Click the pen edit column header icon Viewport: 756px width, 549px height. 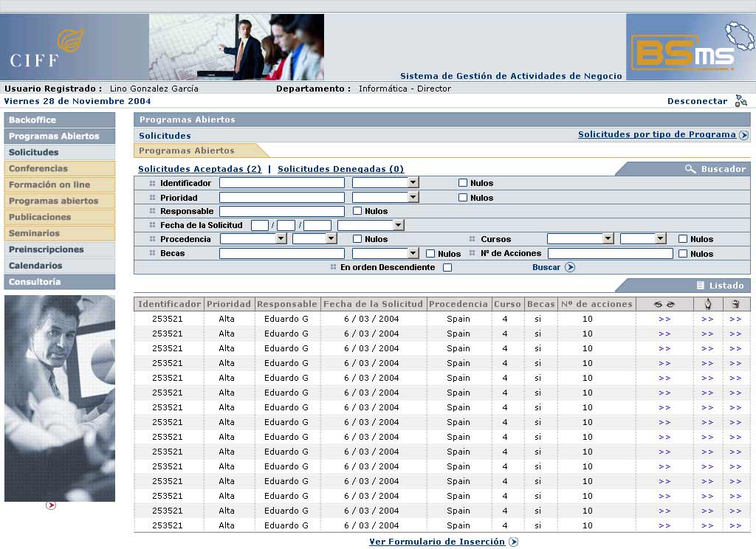pyautogui.click(x=707, y=304)
